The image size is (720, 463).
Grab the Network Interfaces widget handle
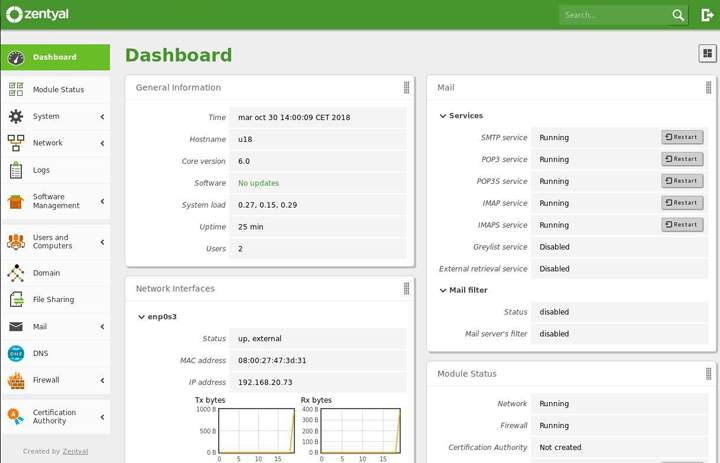[x=406, y=288]
